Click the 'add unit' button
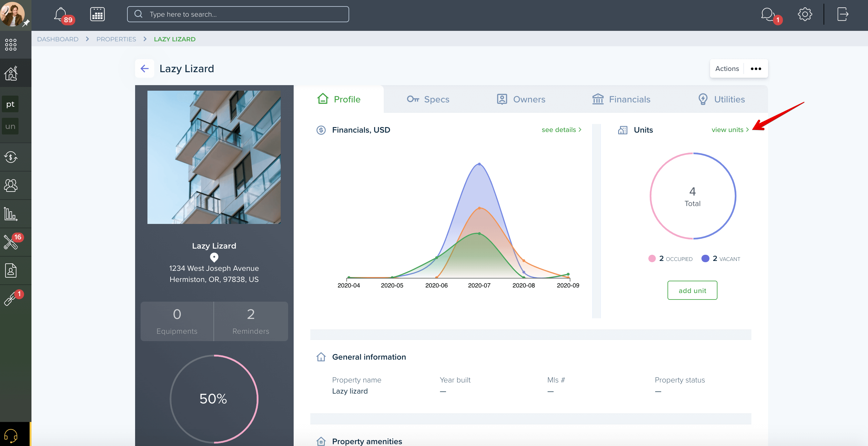This screenshot has width=868, height=446. click(692, 290)
